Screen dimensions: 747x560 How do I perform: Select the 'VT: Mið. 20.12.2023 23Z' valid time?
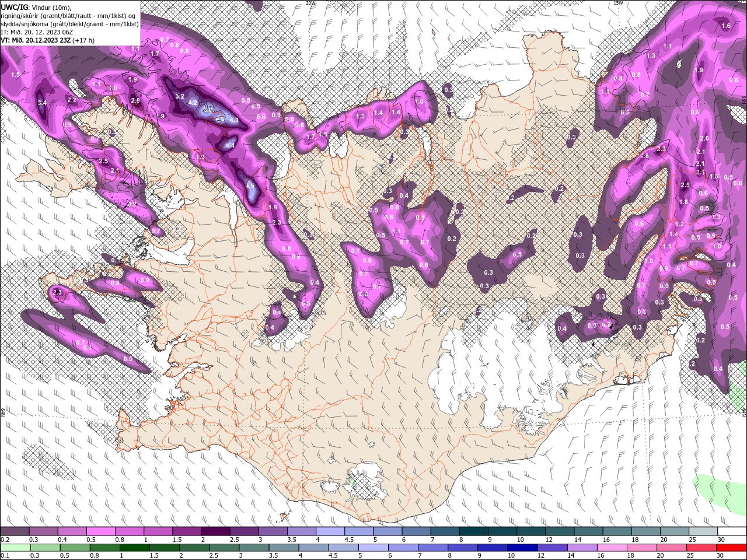click(35, 40)
